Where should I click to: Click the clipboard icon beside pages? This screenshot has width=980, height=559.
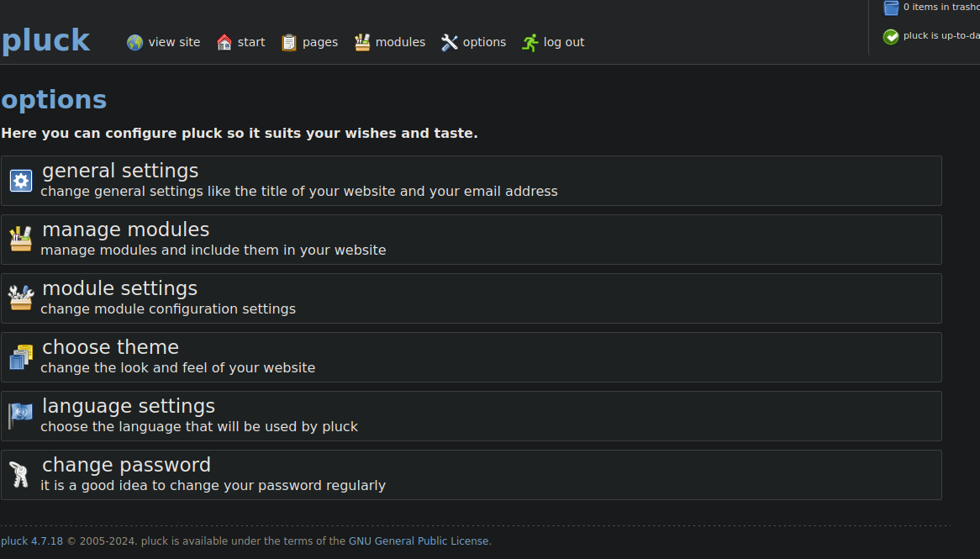(x=289, y=43)
